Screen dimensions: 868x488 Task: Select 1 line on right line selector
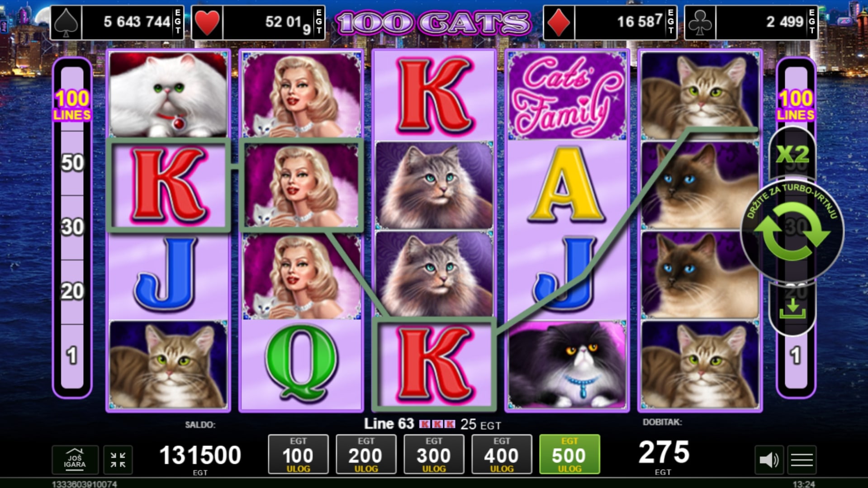click(x=796, y=356)
